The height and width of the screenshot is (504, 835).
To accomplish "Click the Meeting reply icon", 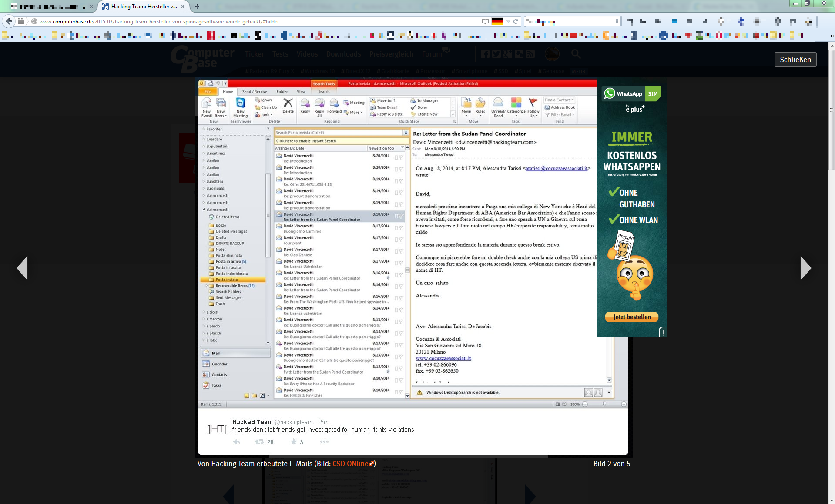I will tap(346, 103).
